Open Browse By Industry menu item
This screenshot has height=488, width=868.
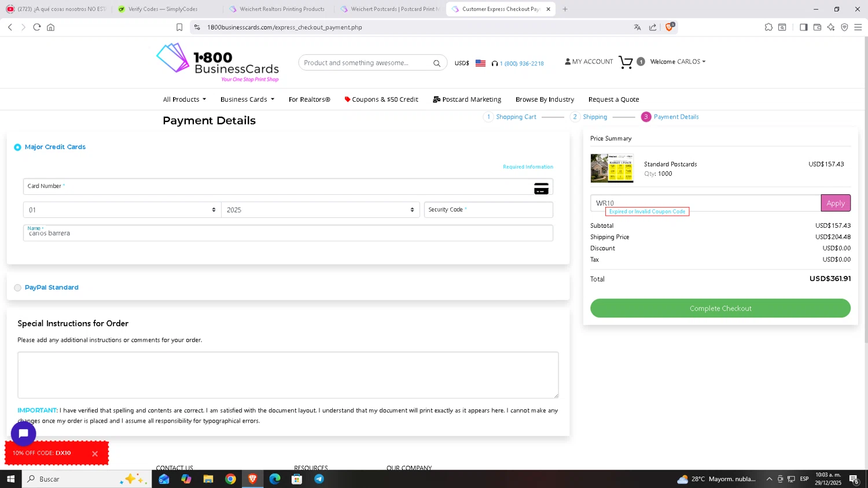pos(545,99)
